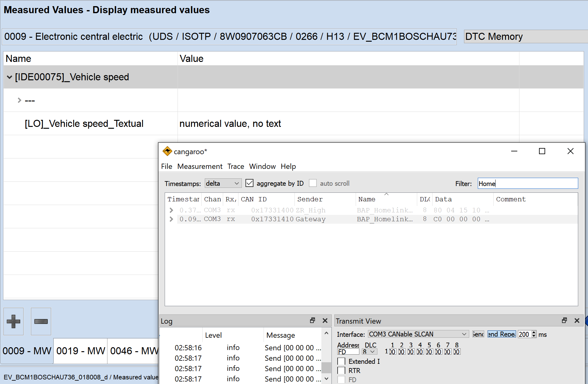Click into the Filter input field
This screenshot has width=588, height=384.
pyautogui.click(x=528, y=184)
